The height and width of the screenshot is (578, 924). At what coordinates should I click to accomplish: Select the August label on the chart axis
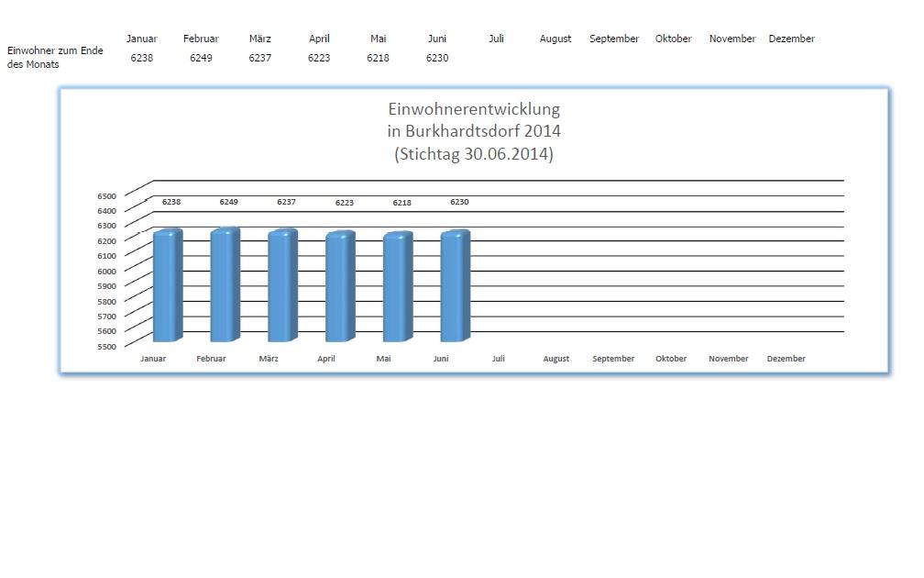[555, 359]
